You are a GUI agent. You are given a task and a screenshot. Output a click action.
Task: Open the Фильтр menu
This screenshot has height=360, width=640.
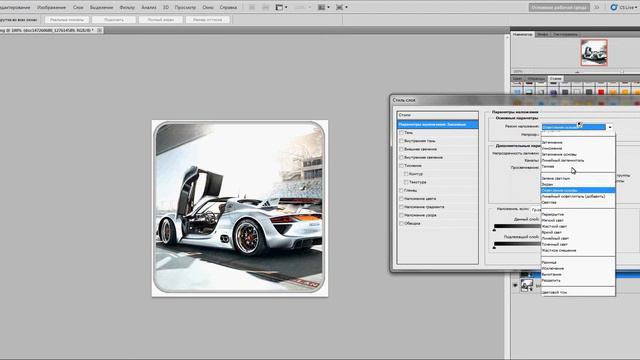pos(127,7)
